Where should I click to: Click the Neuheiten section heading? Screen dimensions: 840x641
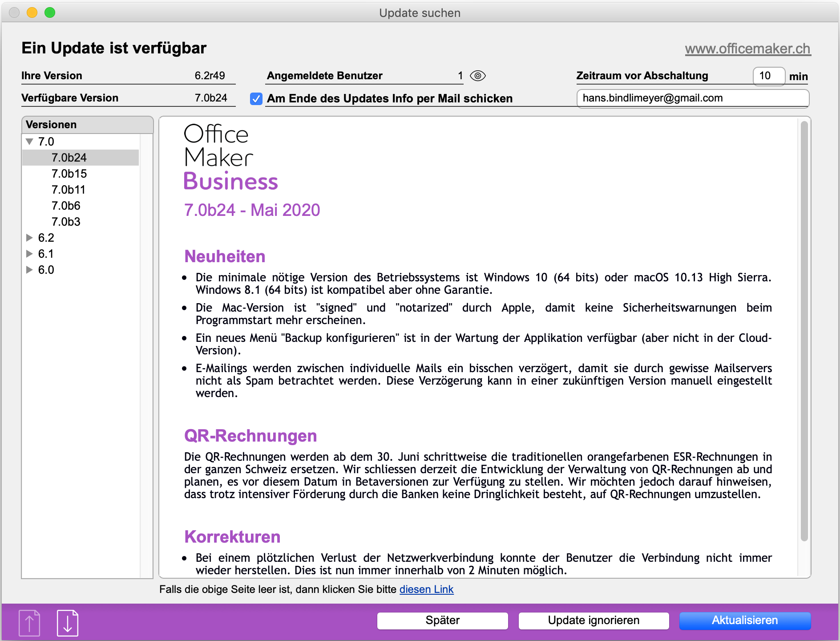point(225,256)
